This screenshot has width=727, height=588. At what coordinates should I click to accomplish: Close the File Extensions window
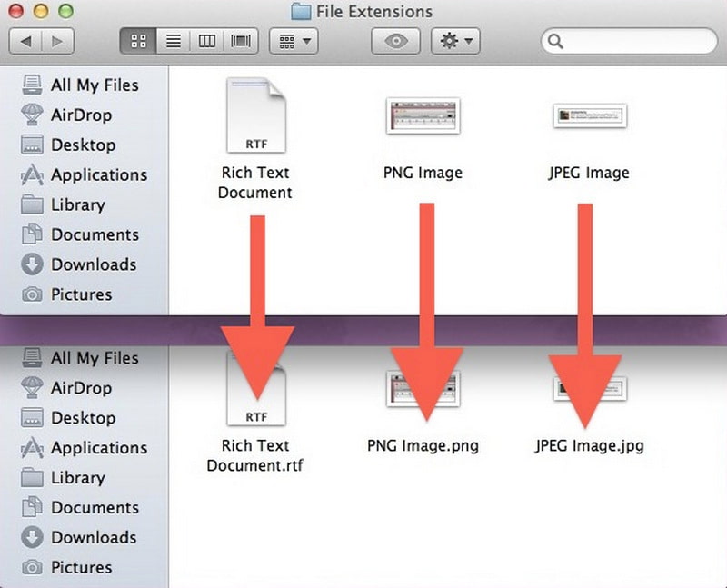click(x=16, y=11)
